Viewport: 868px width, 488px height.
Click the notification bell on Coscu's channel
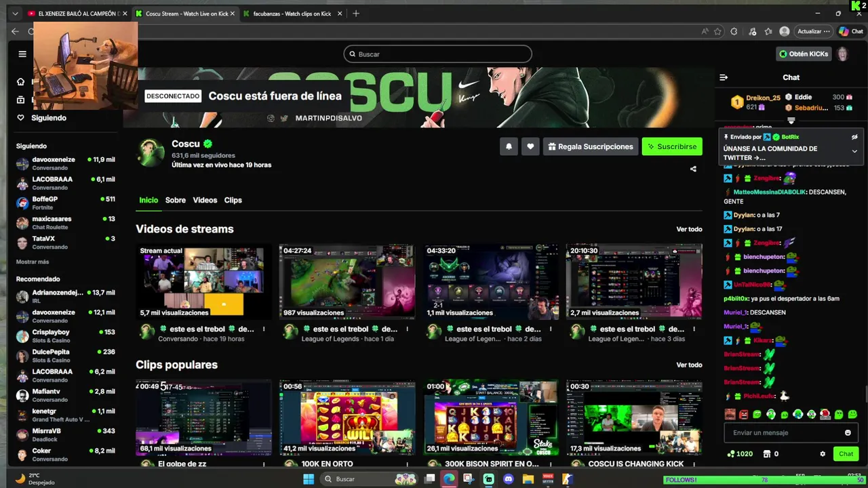[x=509, y=146]
